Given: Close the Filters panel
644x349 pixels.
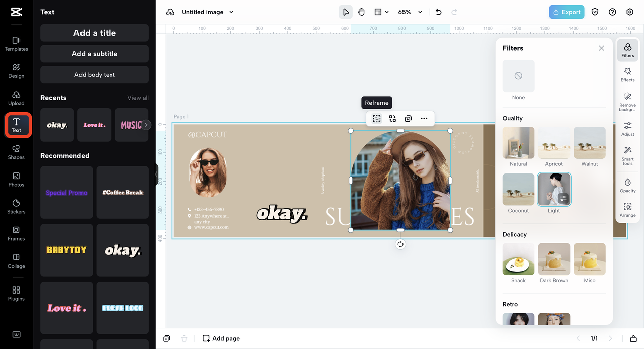Looking at the screenshot, I should coord(601,48).
